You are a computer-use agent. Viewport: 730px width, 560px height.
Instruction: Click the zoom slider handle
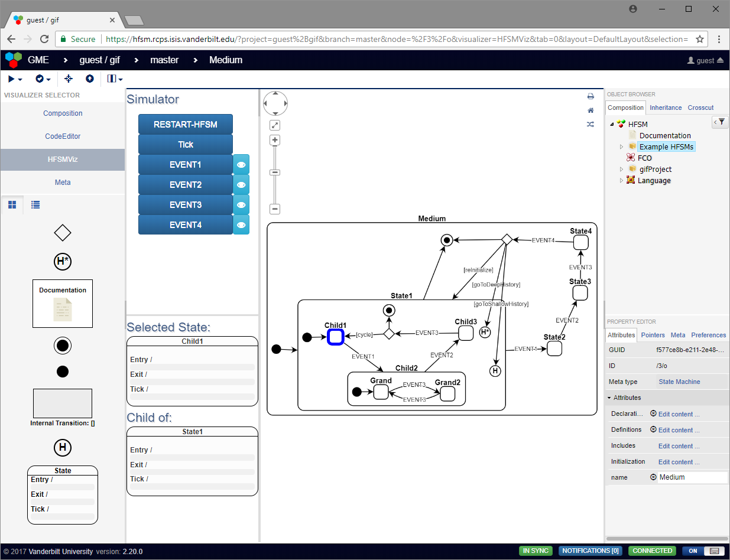coord(275,172)
